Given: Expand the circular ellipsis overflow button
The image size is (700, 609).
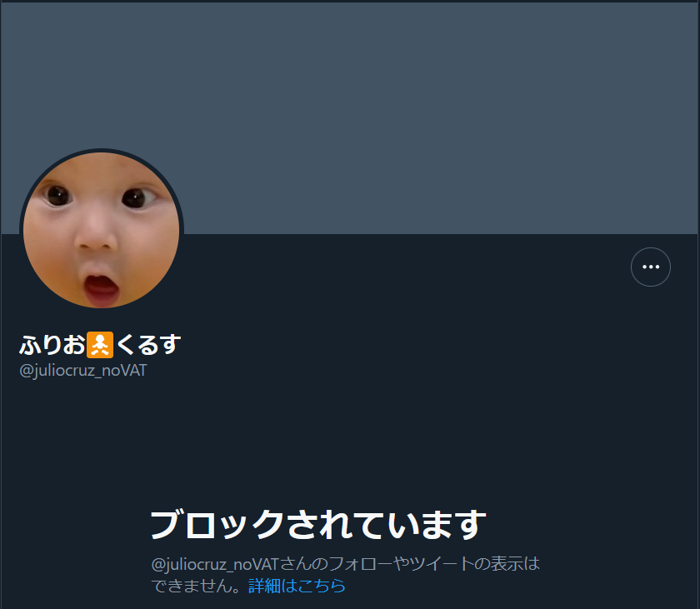Looking at the screenshot, I should [x=651, y=267].
